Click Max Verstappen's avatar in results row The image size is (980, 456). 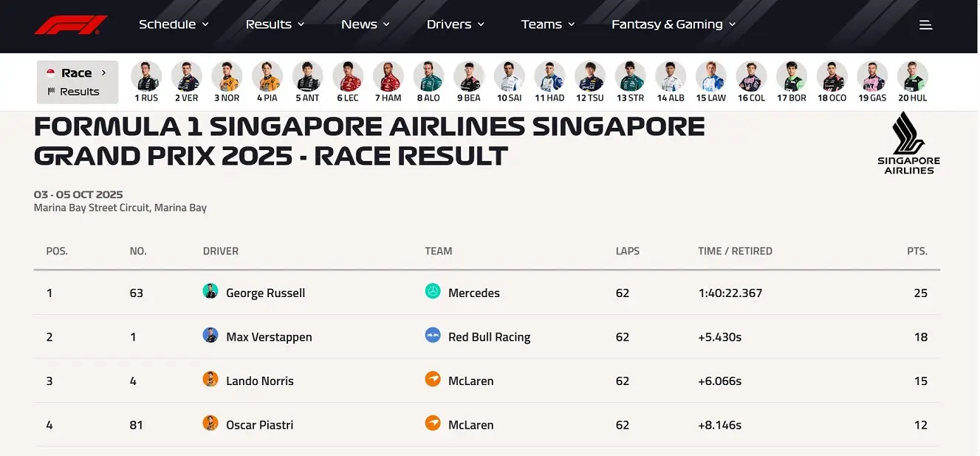point(210,336)
